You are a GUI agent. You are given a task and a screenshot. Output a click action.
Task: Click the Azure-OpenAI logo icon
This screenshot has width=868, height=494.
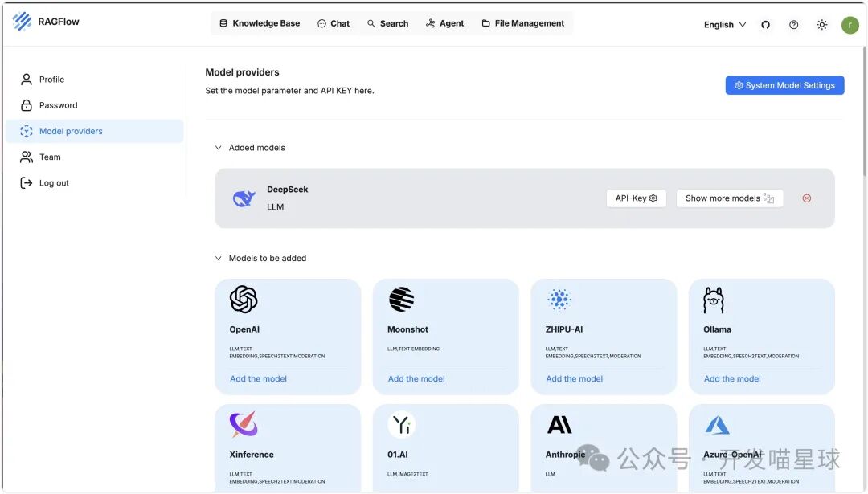(717, 425)
